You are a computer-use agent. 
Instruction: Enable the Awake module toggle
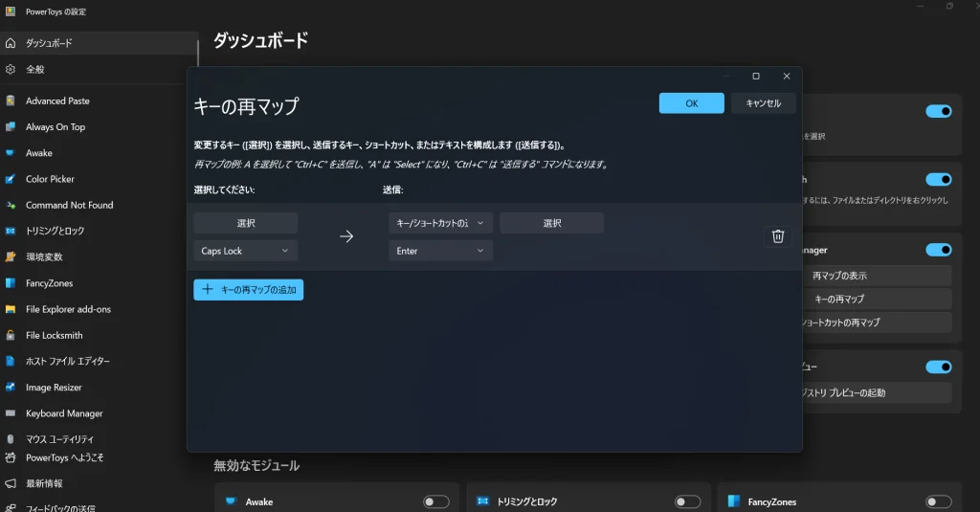[435, 501]
